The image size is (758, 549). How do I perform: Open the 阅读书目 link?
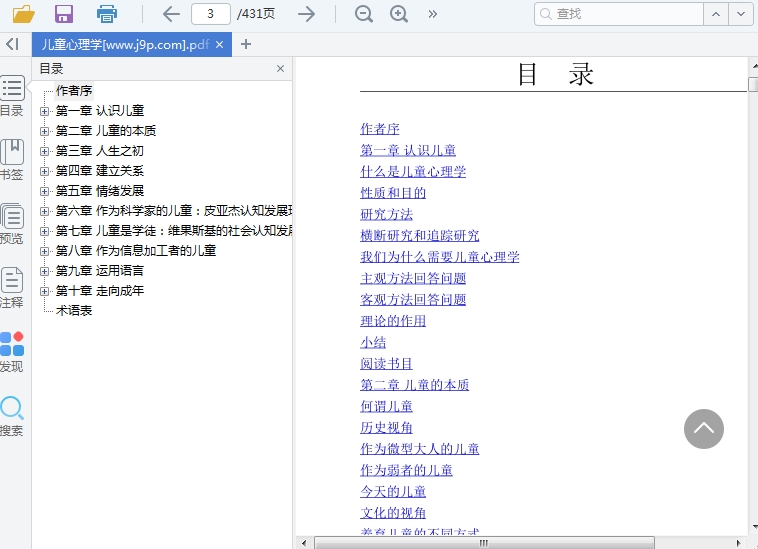(x=386, y=363)
